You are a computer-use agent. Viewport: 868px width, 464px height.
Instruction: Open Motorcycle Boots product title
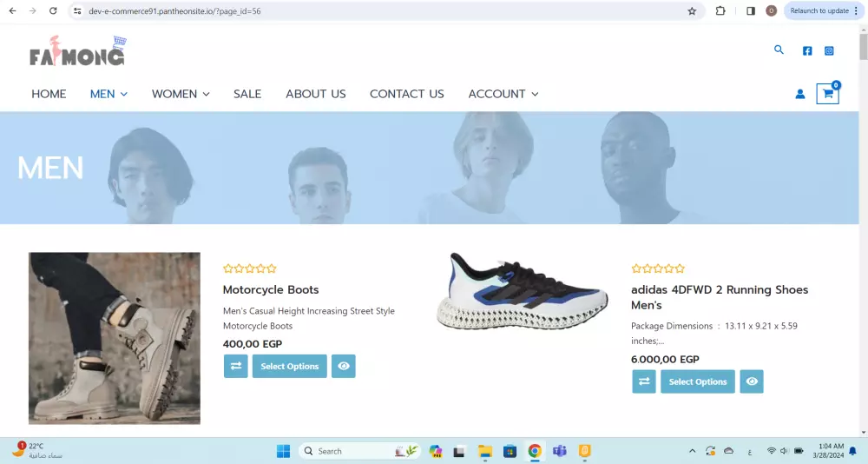click(x=271, y=289)
